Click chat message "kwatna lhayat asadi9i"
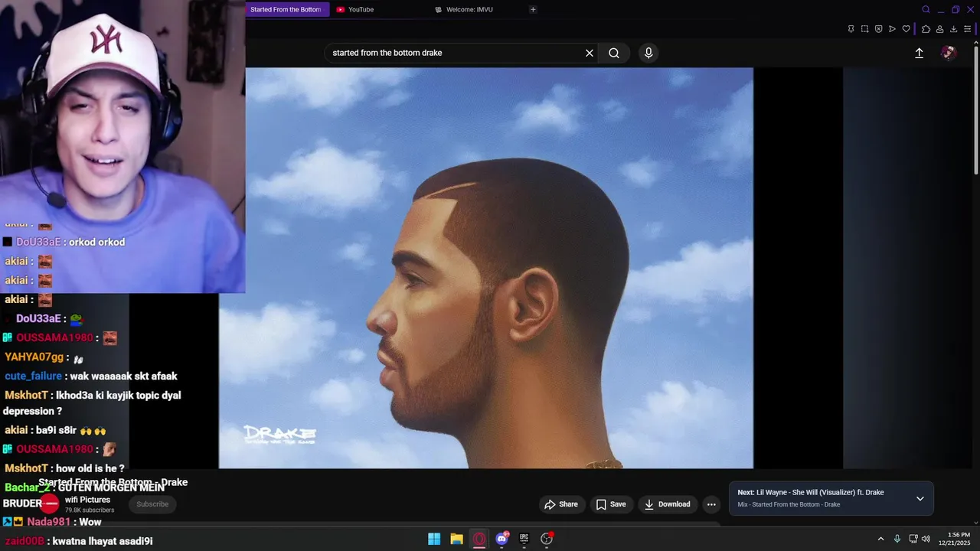Viewport: 980px width, 551px height. [103, 541]
